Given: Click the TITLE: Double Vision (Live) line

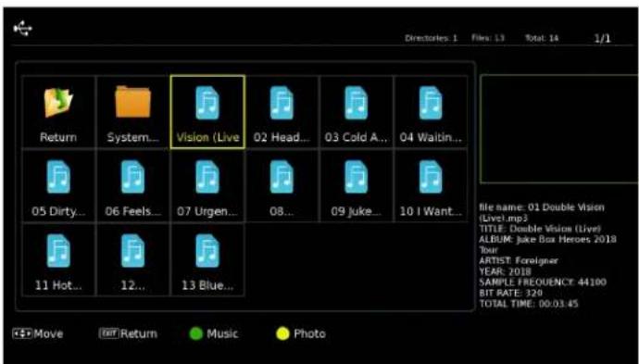Looking at the screenshot, I should click(540, 229).
